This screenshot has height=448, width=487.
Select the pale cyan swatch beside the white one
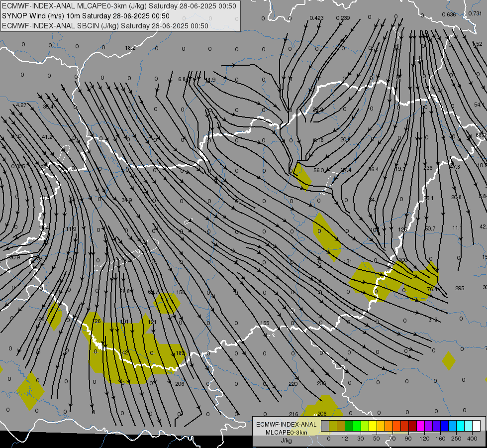click(x=469, y=426)
